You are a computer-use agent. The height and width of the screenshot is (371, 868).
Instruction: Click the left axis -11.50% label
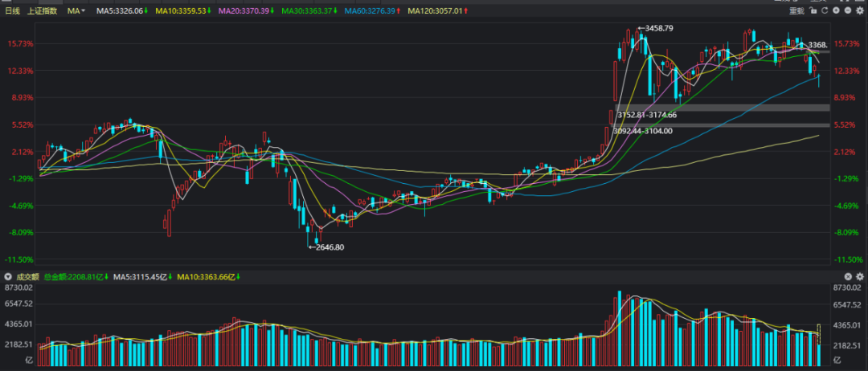18,259
